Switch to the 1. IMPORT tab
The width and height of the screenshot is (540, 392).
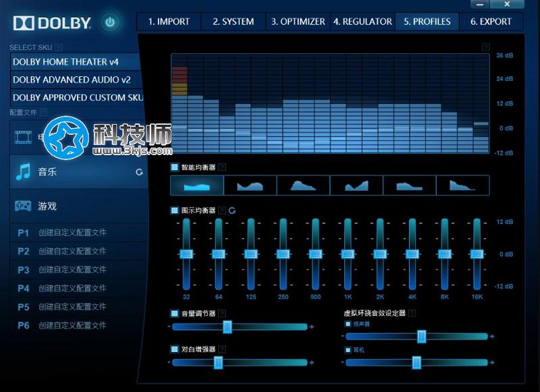point(169,22)
